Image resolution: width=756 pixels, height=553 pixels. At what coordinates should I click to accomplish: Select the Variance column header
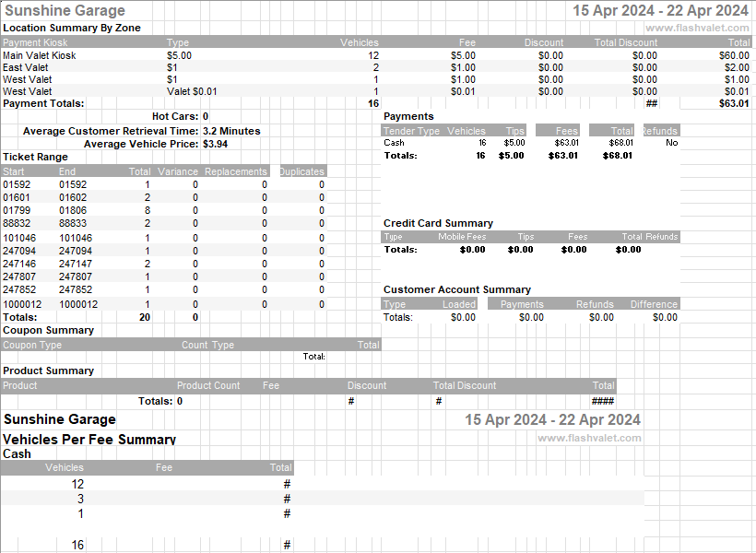point(178,171)
